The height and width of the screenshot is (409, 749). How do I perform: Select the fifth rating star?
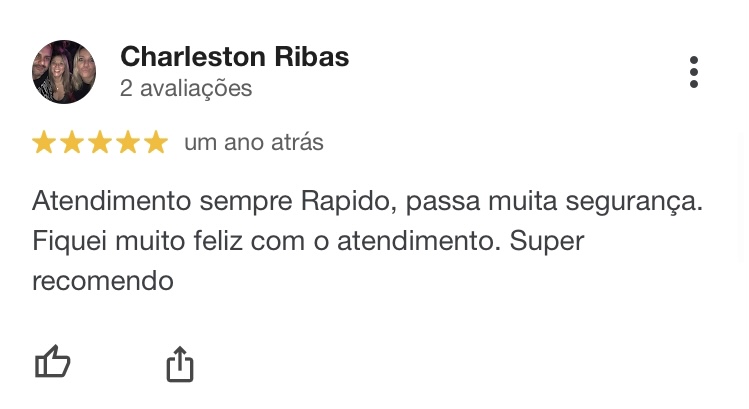(x=157, y=142)
